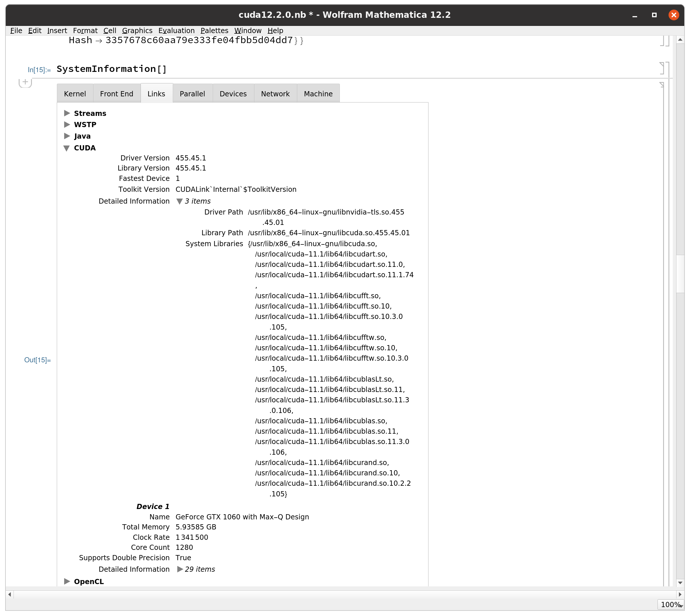Collapse the CUDA section
The height and width of the screenshot is (616, 690).
(x=67, y=148)
